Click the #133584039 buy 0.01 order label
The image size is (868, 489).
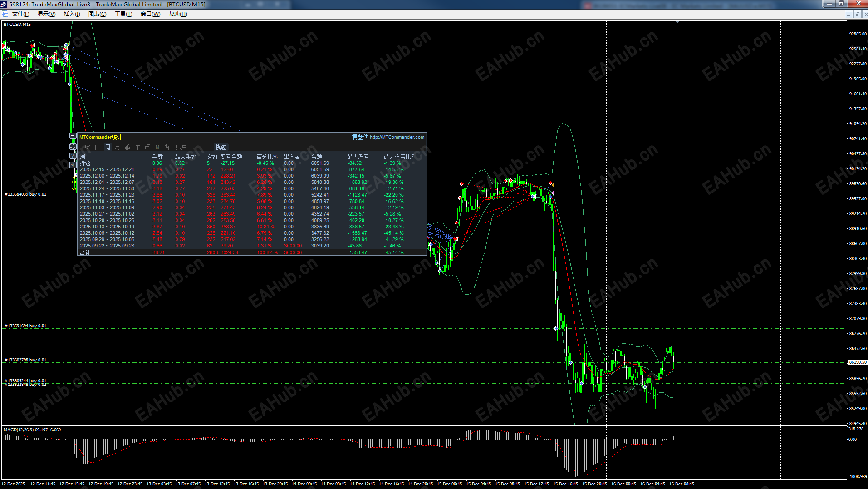(25, 194)
